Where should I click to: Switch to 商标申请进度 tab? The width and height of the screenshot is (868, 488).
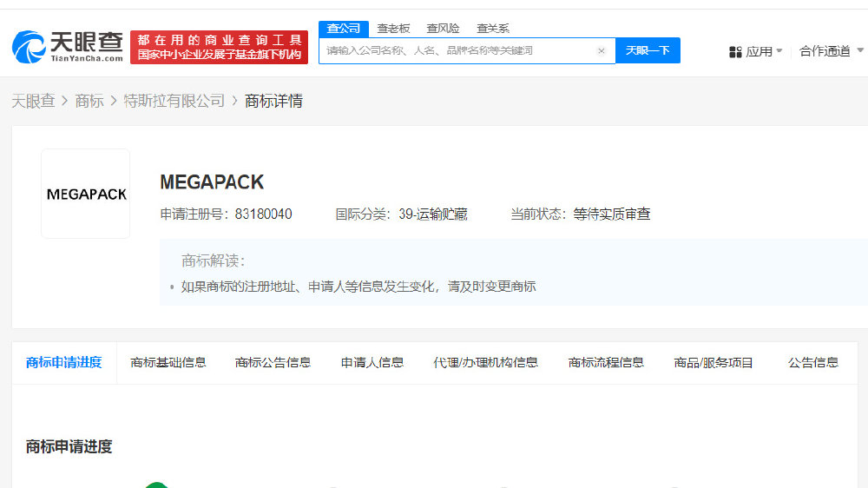coord(63,363)
